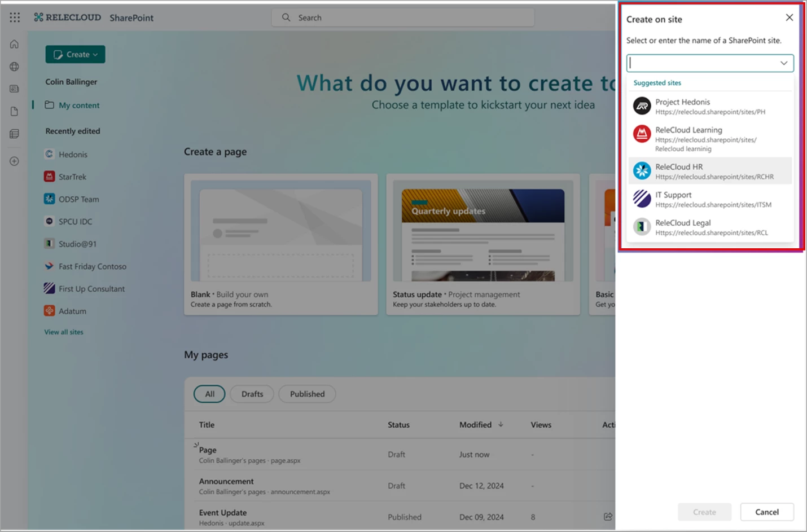The width and height of the screenshot is (807, 532).
Task: Click the ReleCloud Learning site logo
Action: (642, 134)
